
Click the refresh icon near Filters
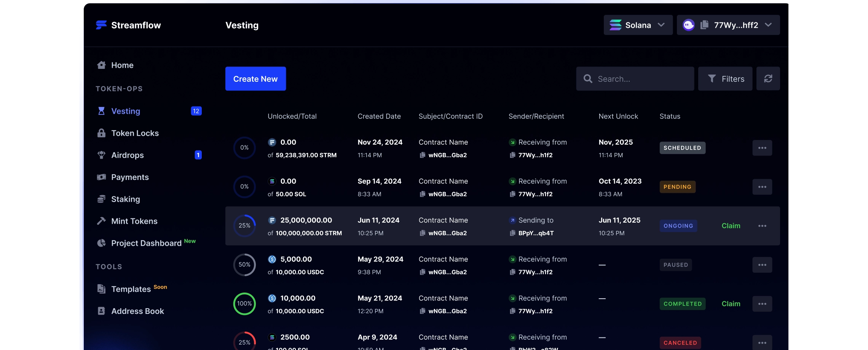coord(768,78)
